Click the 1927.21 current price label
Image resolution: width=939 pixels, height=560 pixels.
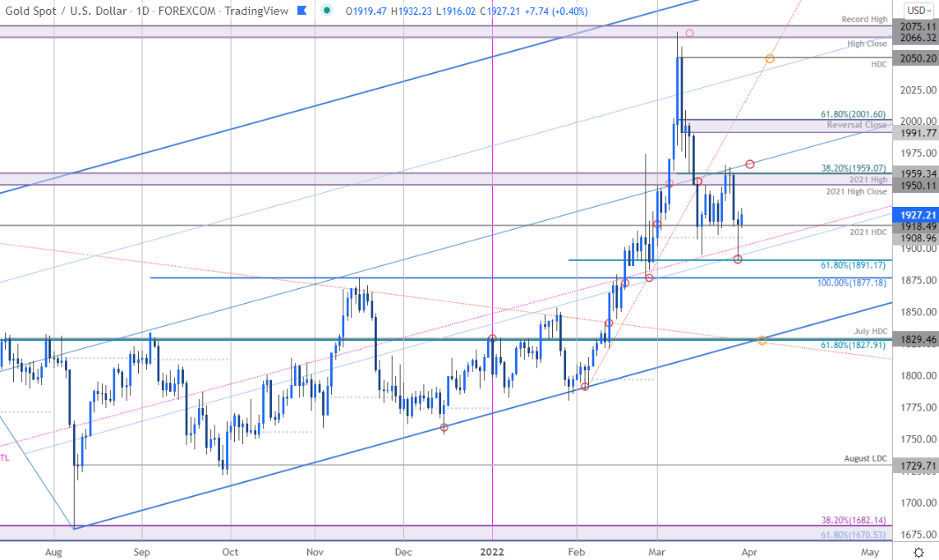click(915, 215)
